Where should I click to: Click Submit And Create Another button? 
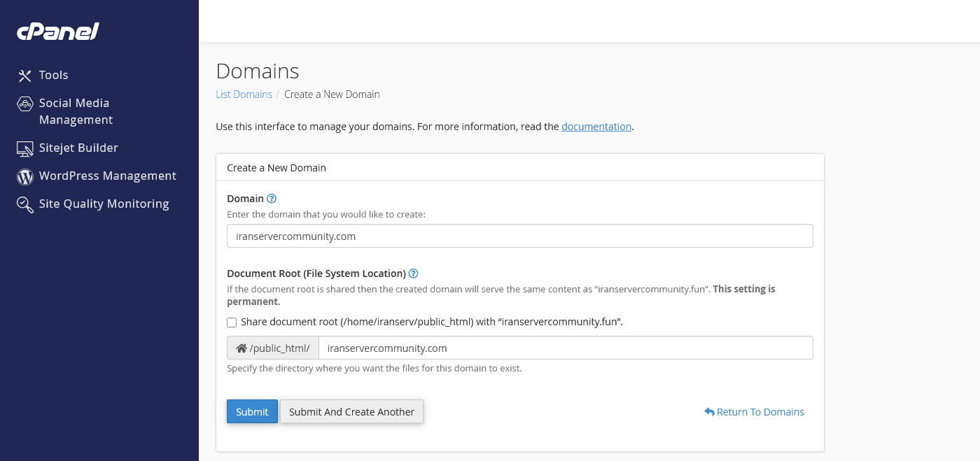(x=351, y=412)
